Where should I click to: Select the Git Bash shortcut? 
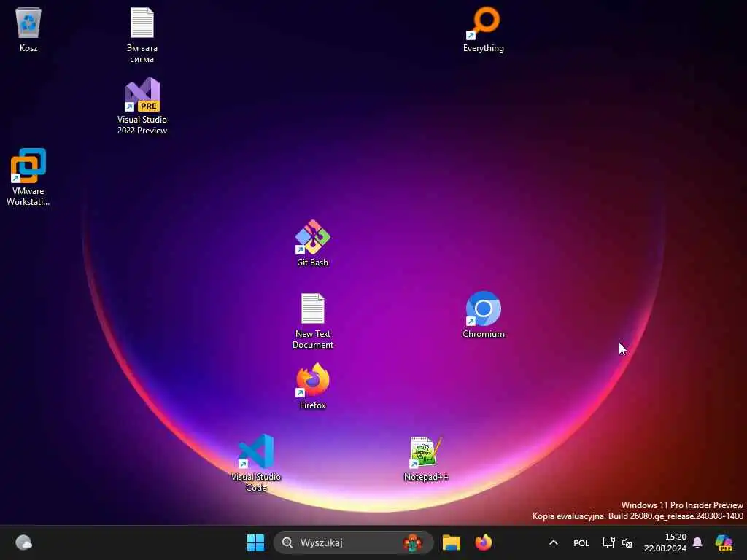(312, 244)
